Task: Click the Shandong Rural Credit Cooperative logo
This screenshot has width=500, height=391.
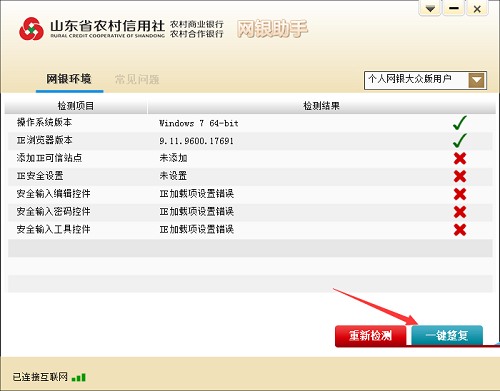Action: click(31, 29)
